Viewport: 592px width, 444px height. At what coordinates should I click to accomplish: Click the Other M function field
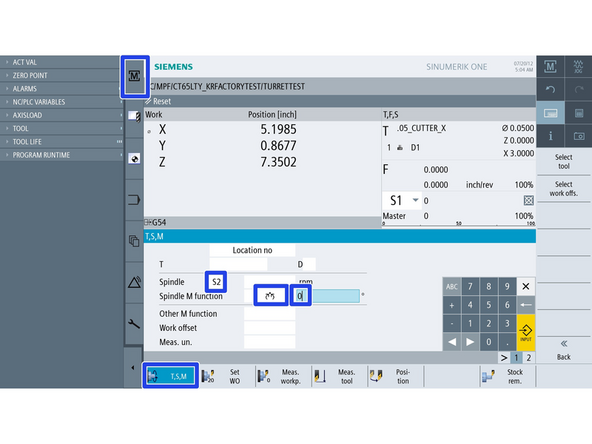point(270,314)
